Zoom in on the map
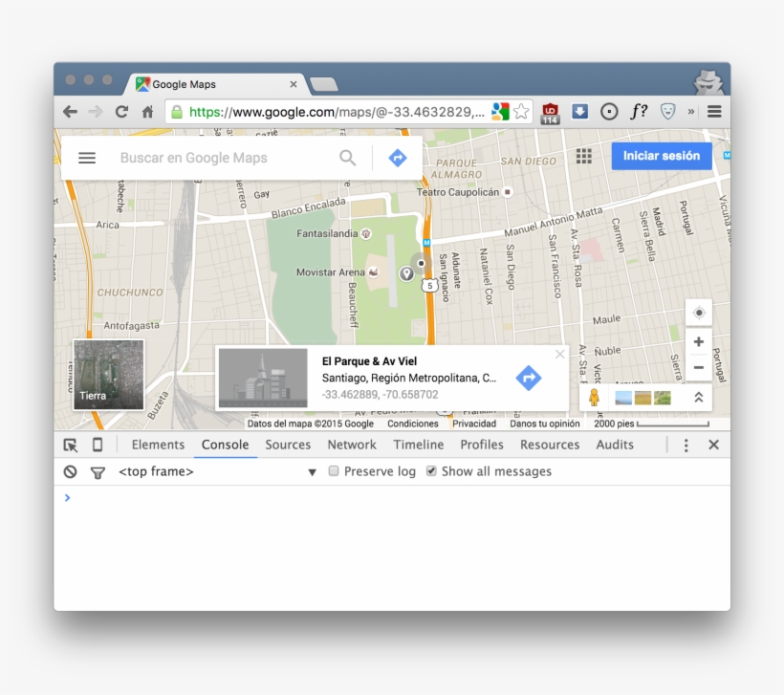The width and height of the screenshot is (784, 695). coord(699,342)
